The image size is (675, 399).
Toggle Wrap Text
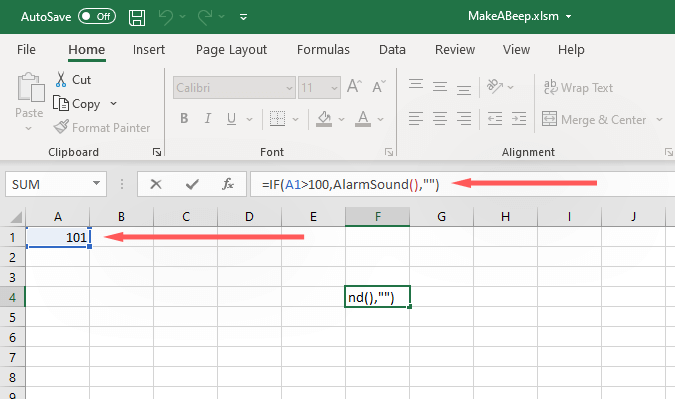tap(578, 87)
